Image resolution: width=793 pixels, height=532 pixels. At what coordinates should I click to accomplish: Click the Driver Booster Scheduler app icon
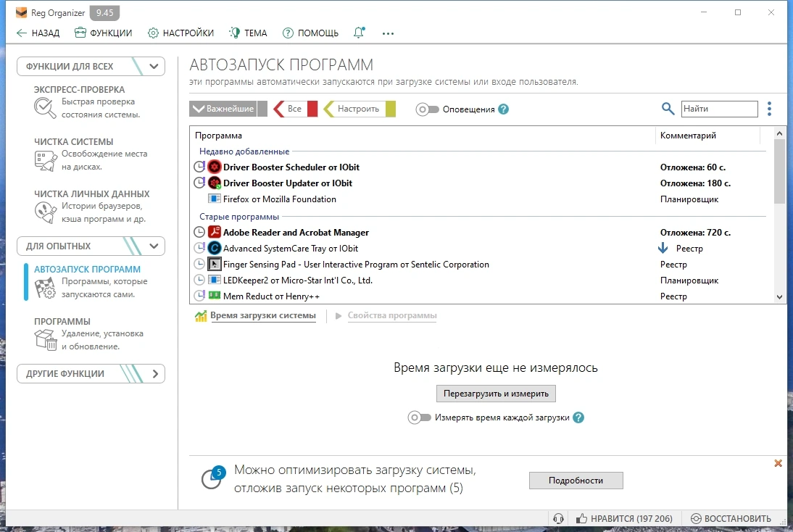tap(215, 167)
